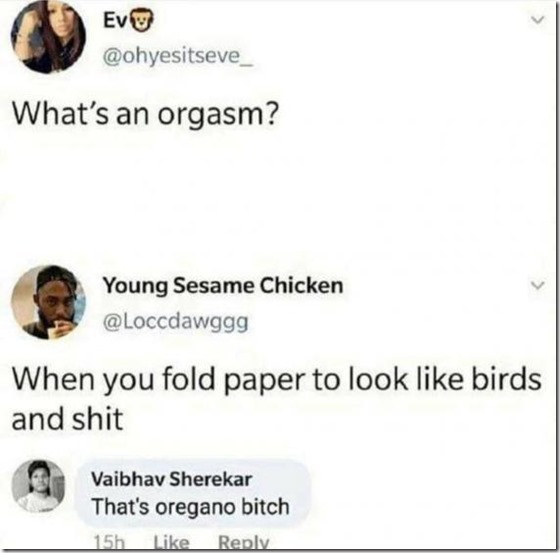
Task: Open Ev's profile picture
Action: click(48, 36)
